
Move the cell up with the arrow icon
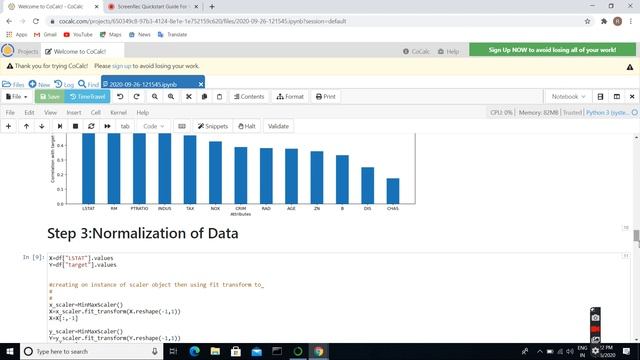26,126
